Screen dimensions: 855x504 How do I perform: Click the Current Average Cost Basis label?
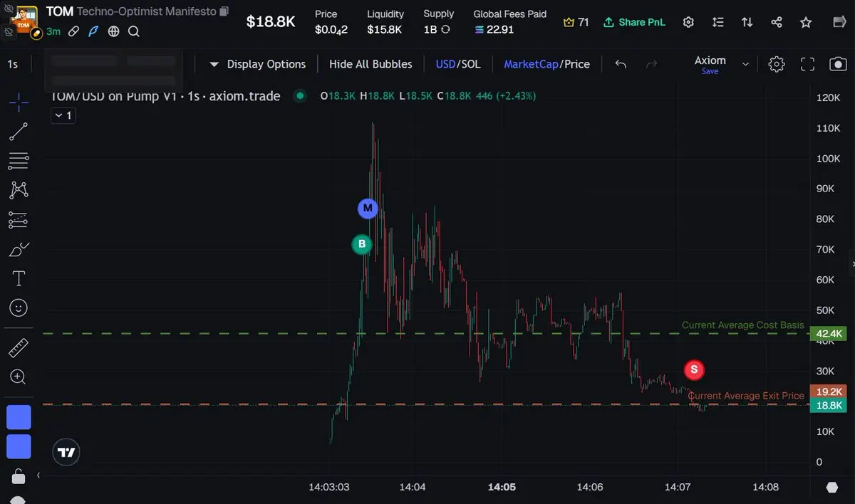[x=742, y=325]
